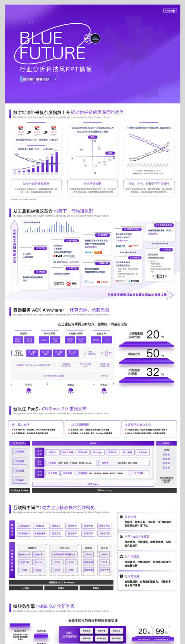The width and height of the screenshot is (185, 644).
Task: Click the DevOps box in 应用使用 row
Action: tap(97, 452)
